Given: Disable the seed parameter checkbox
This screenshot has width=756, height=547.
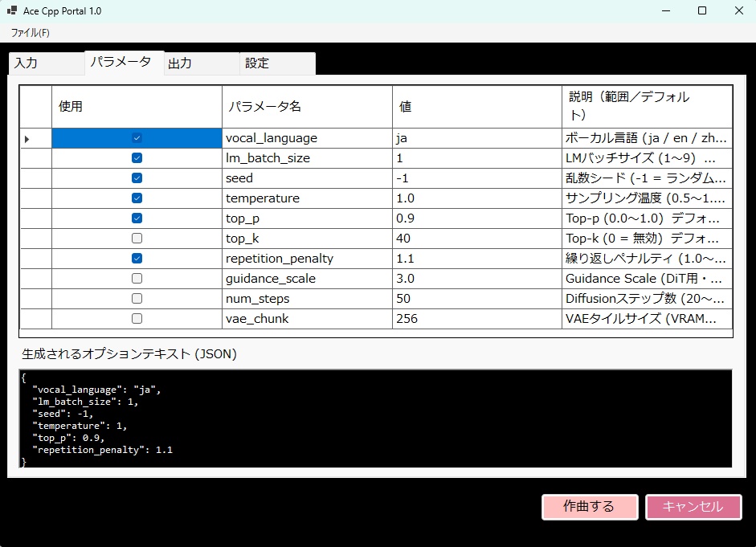Looking at the screenshot, I should point(137,178).
